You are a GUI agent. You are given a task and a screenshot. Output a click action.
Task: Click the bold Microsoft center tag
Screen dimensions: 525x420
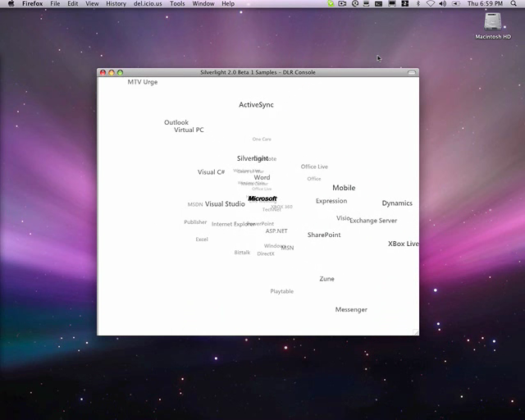click(x=262, y=199)
